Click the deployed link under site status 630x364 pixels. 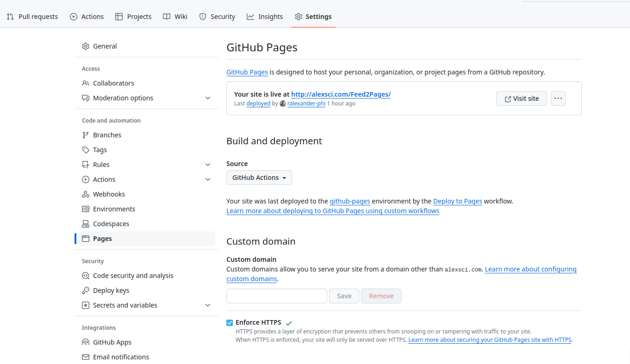click(258, 104)
